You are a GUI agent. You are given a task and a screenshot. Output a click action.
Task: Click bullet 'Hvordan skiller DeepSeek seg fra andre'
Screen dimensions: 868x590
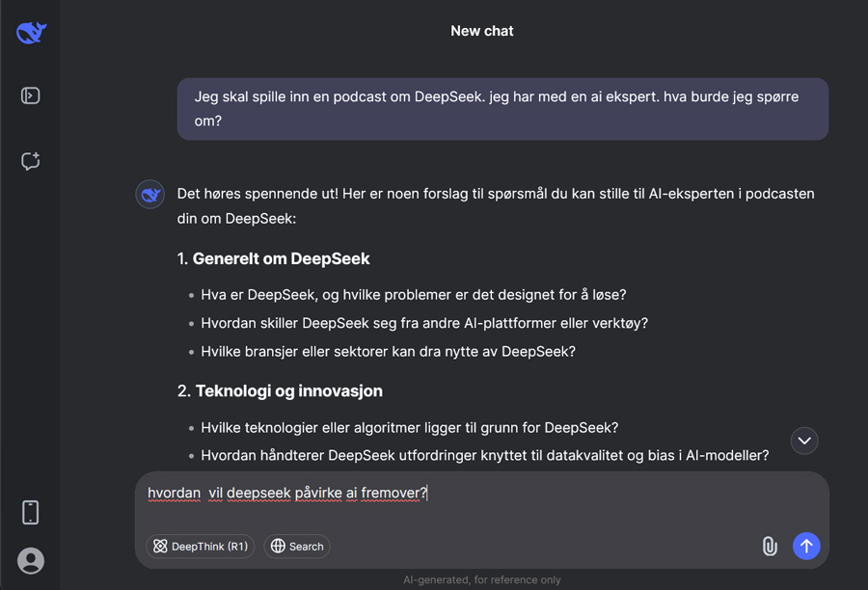(x=424, y=323)
